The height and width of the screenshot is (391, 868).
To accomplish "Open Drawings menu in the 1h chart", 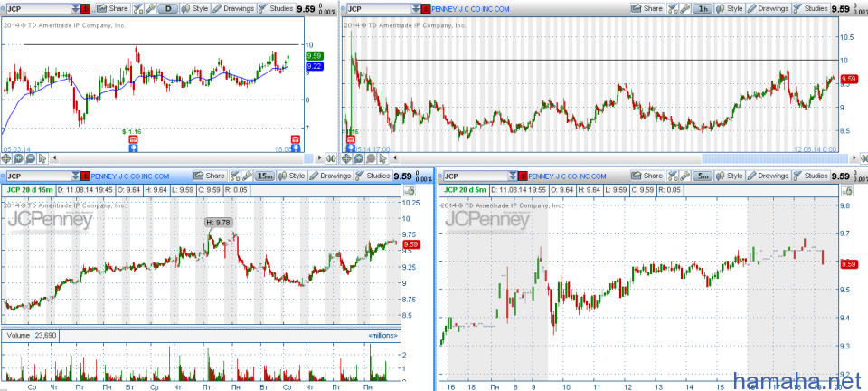I will pos(769,8).
